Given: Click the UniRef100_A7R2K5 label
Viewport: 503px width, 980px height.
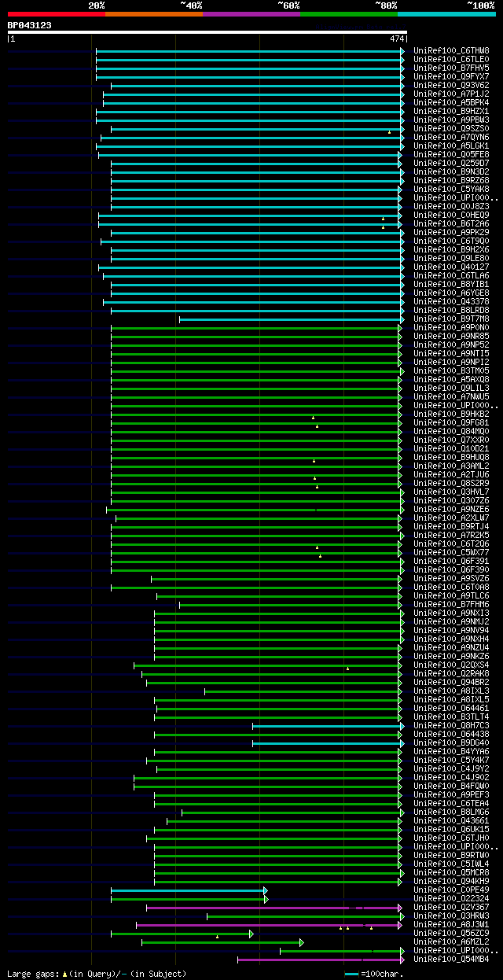Looking at the screenshot, I should coord(451,535).
